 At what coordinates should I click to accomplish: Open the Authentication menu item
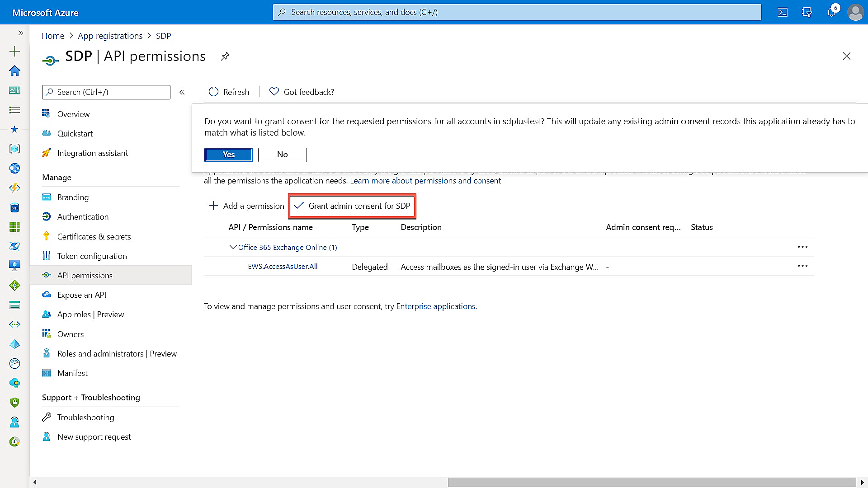click(x=83, y=217)
